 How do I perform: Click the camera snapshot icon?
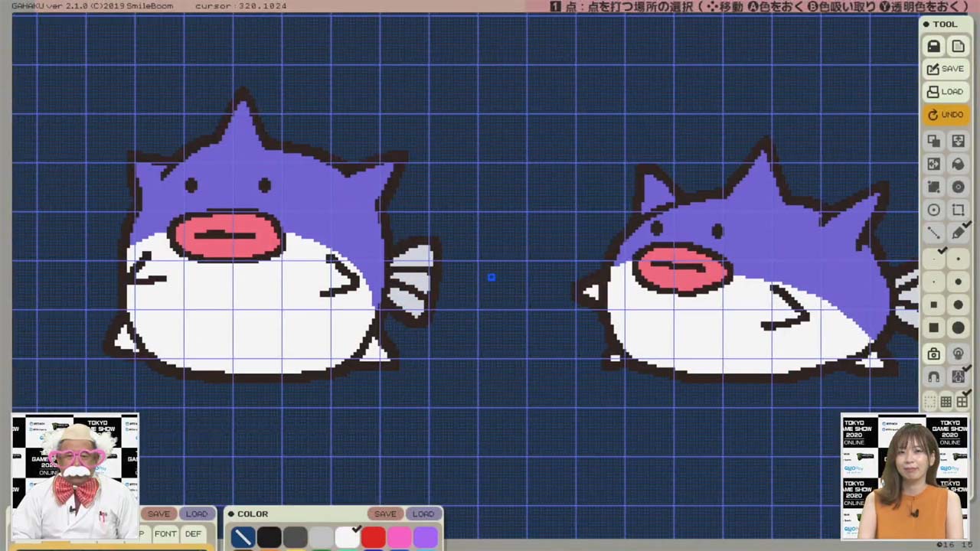pyautogui.click(x=933, y=354)
